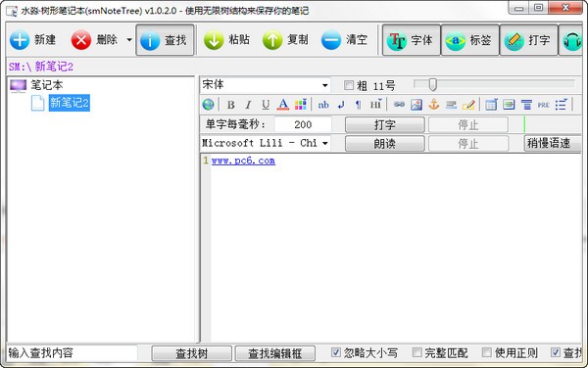The width and height of the screenshot is (588, 368).
Task: Open the dropdown arrow beside 删除
Action: [129, 40]
